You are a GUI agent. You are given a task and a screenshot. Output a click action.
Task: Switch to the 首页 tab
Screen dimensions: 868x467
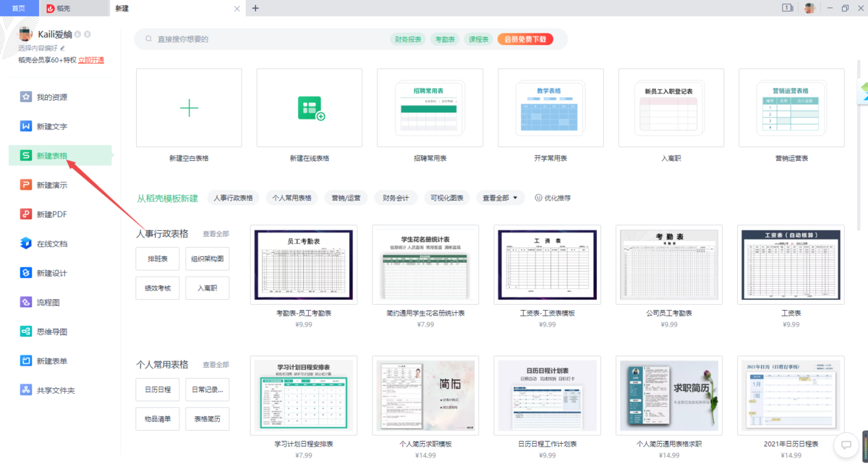[19, 8]
